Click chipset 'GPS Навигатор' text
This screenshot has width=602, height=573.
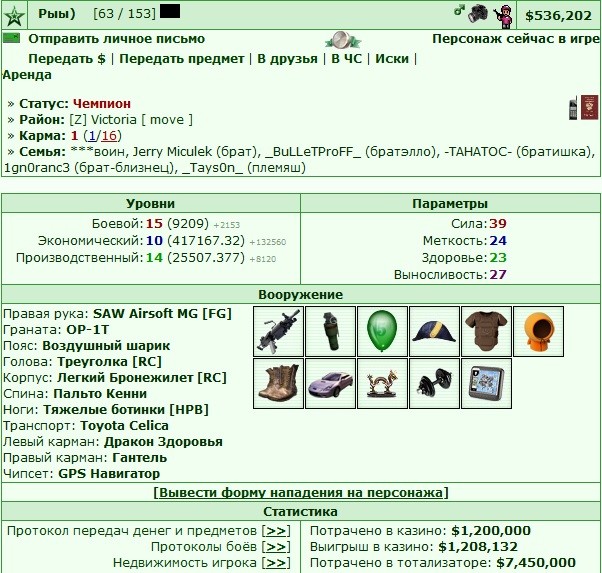click(x=109, y=474)
